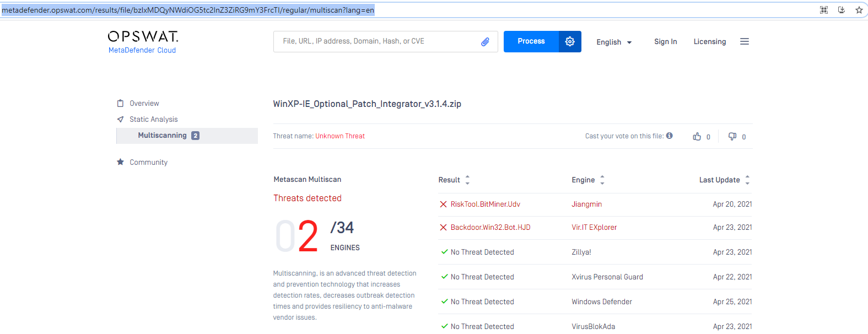Image resolution: width=868 pixels, height=334 pixels.
Task: Click the VirusBlokAda engine name
Action: (593, 326)
